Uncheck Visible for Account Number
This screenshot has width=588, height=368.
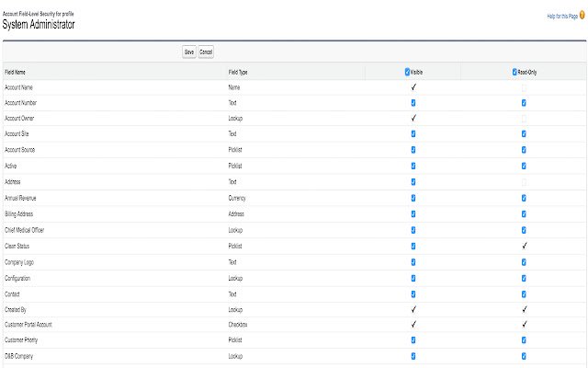(413, 102)
